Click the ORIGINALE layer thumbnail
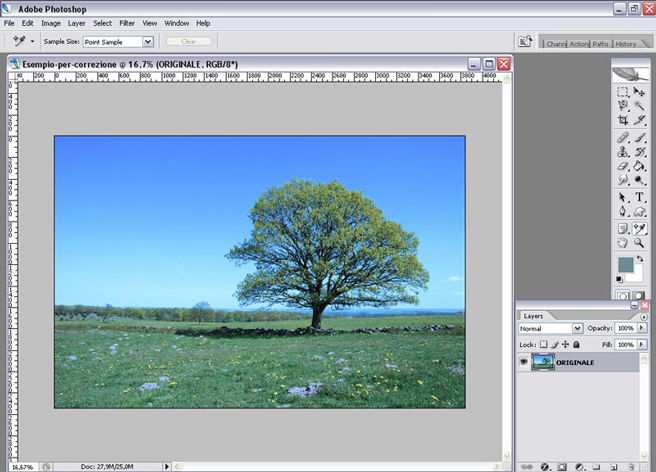Screen dimensions: 656x472 coord(542,363)
